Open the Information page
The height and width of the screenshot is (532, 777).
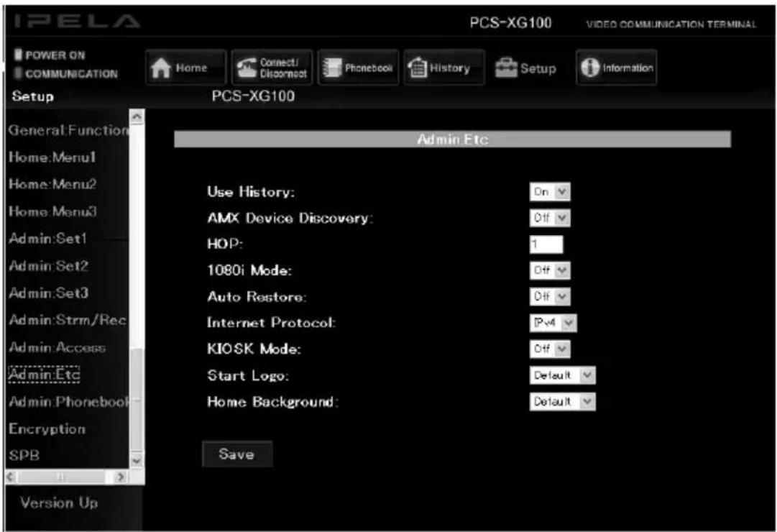(616, 68)
